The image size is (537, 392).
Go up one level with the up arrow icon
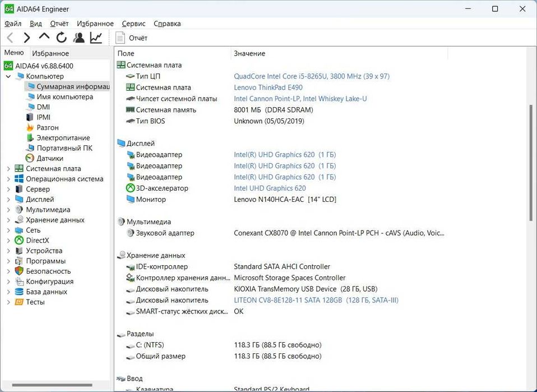(x=44, y=36)
